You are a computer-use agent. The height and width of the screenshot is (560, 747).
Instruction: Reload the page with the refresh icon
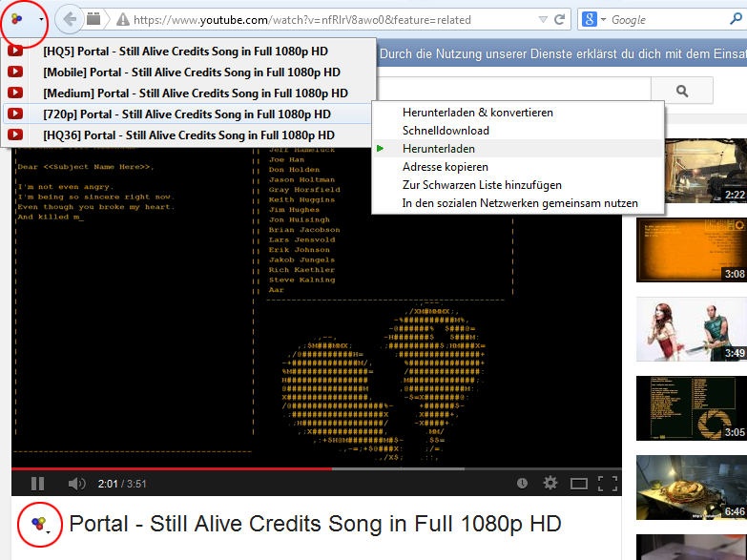(x=560, y=19)
